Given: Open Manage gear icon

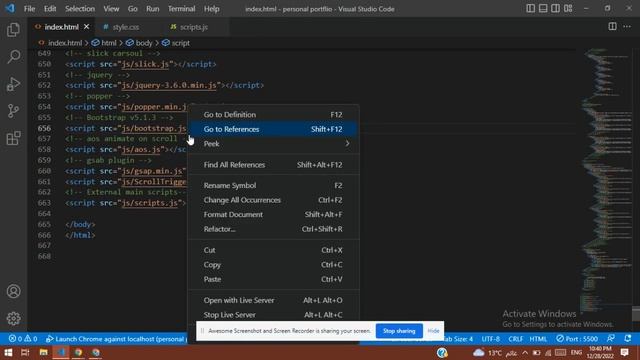Looking at the screenshot, I should click(13, 318).
